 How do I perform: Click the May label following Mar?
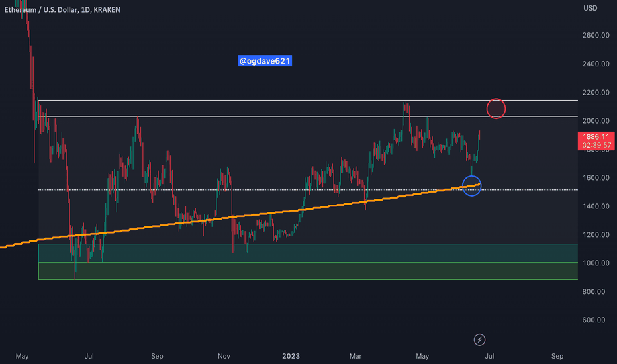point(422,356)
